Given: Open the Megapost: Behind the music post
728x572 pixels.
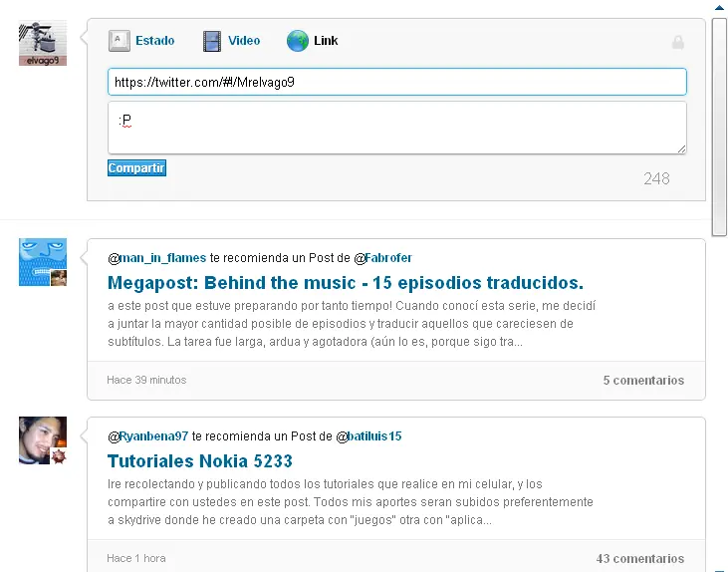Looking at the screenshot, I should coord(346,283).
